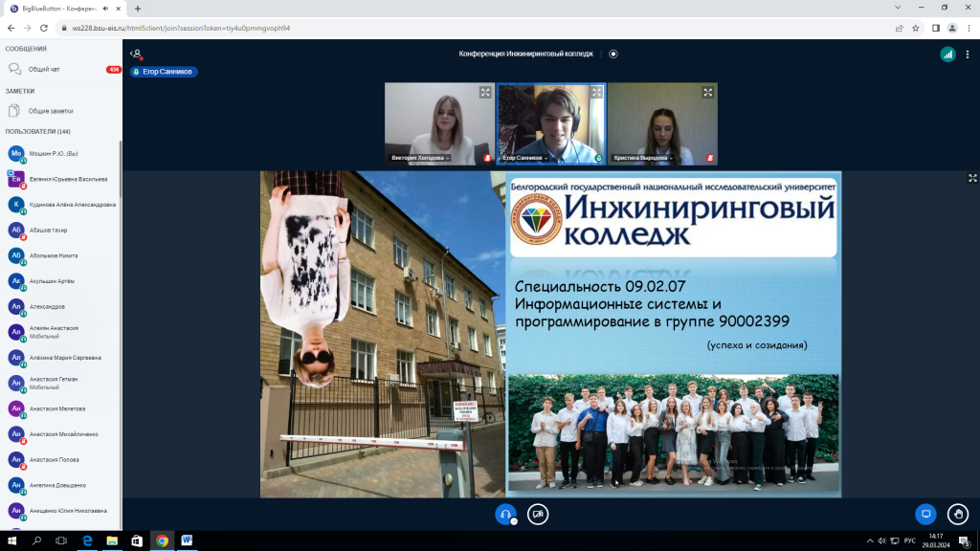Click the Егор Санников talking indicator
The width and height of the screenshot is (980, 551).
coord(164,72)
